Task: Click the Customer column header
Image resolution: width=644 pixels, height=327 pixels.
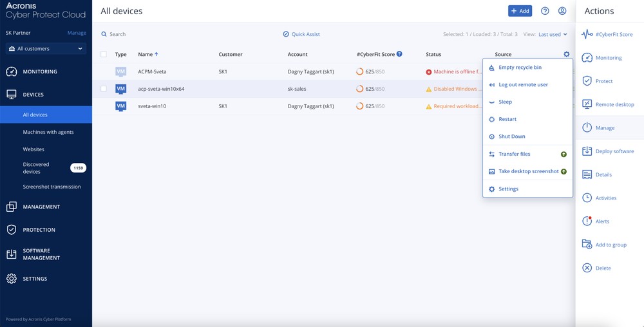Action: click(231, 54)
